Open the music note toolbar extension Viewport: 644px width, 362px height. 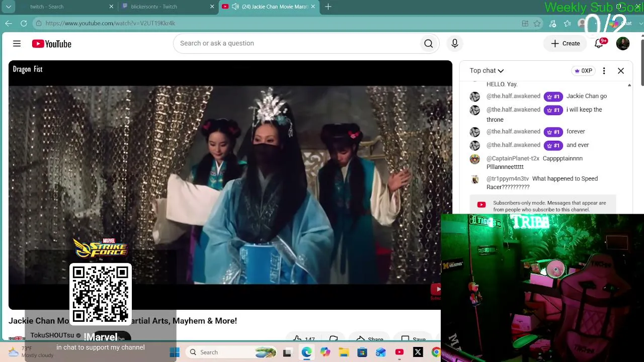click(552, 23)
